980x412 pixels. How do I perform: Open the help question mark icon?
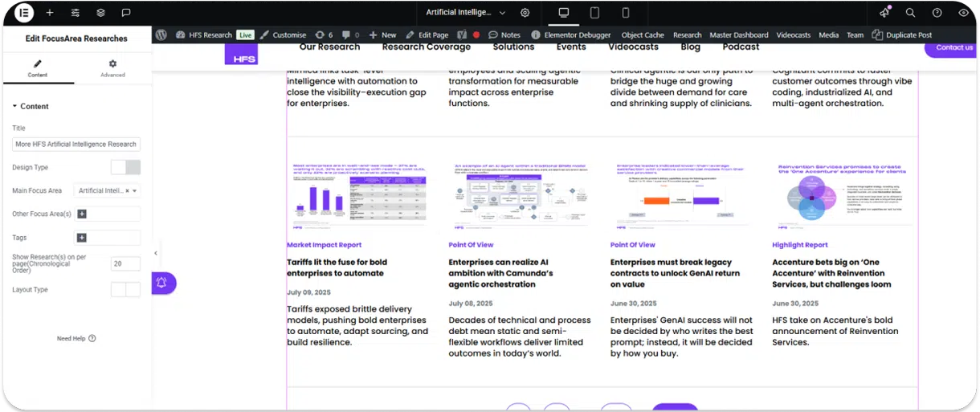[x=937, y=13]
